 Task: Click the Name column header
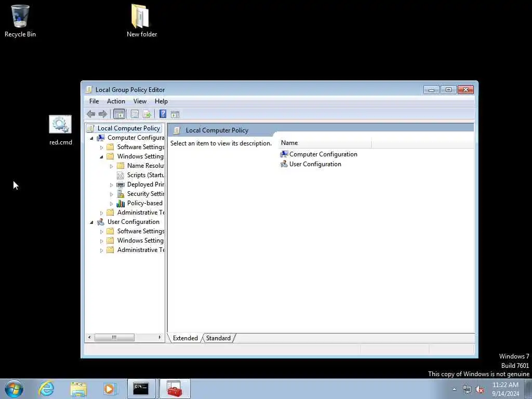[x=325, y=143]
